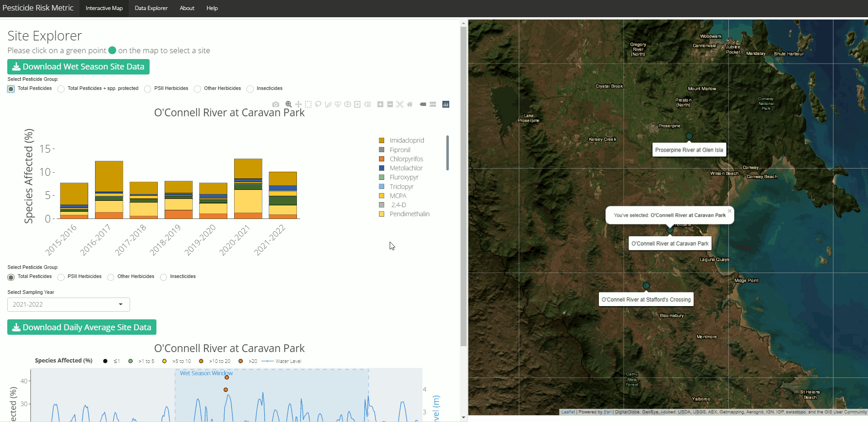This screenshot has width=868, height=422.
Task: Go to the About page
Action: (187, 8)
